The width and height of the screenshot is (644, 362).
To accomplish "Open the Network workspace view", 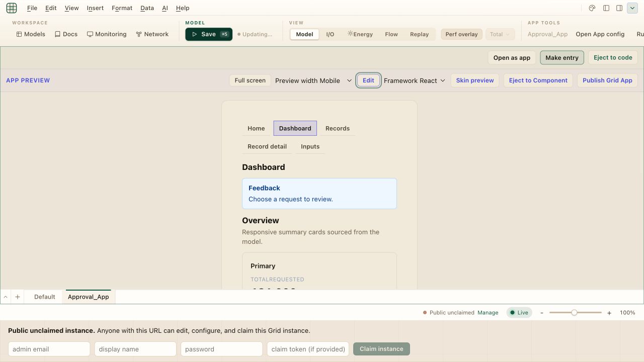I will click(x=152, y=34).
